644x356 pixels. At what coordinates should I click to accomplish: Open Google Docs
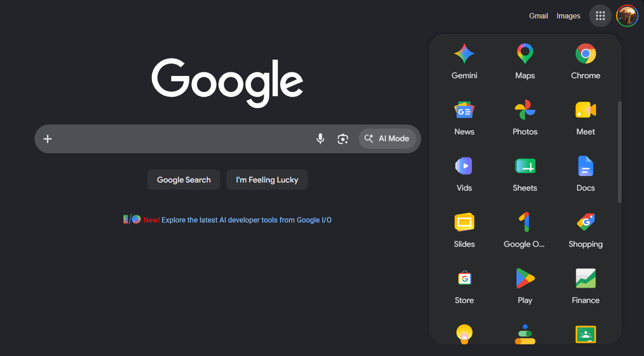(x=586, y=174)
